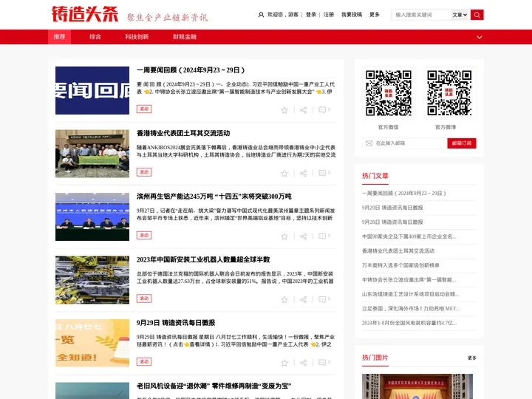
Task: Favorite the 一周要闻回顾 article with star icon
Action: click(x=284, y=110)
